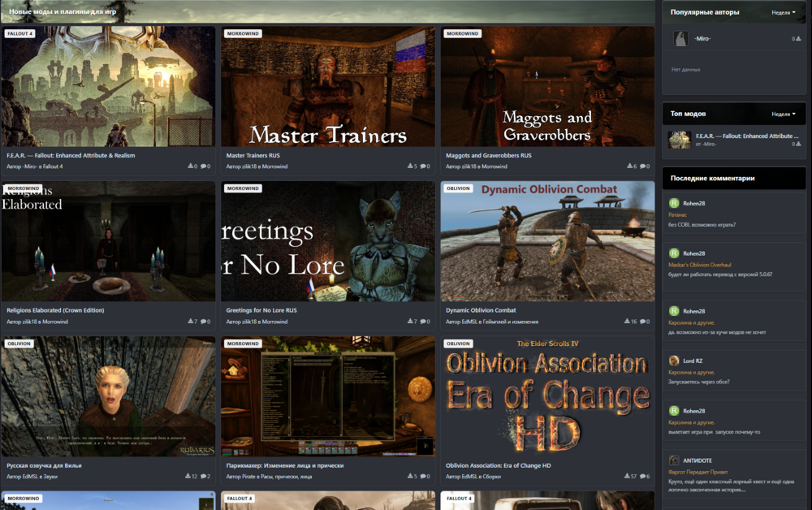The width and height of the screenshot is (812, 510).
Task: Click the Сборки category link under Era of Change HD
Action: coord(491,477)
